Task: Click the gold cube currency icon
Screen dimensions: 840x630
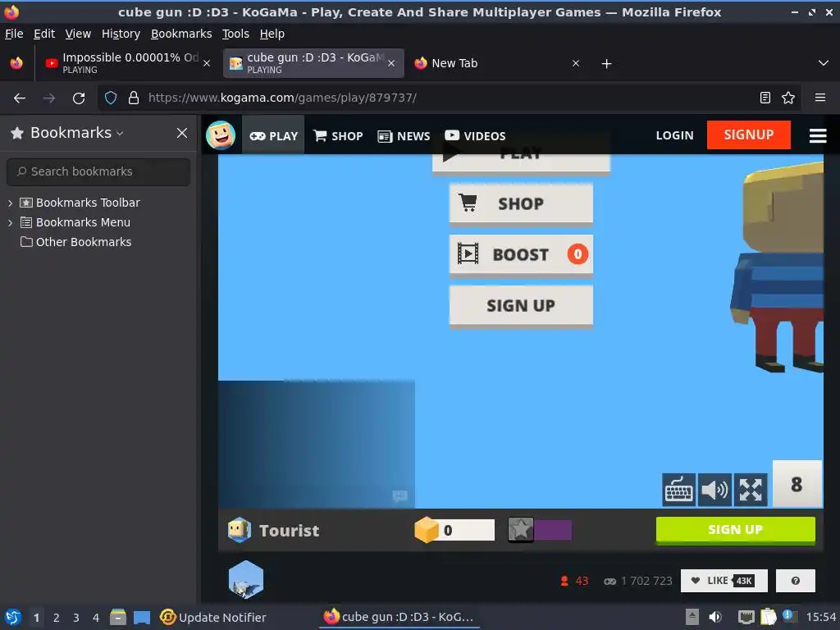Action: coord(427,530)
